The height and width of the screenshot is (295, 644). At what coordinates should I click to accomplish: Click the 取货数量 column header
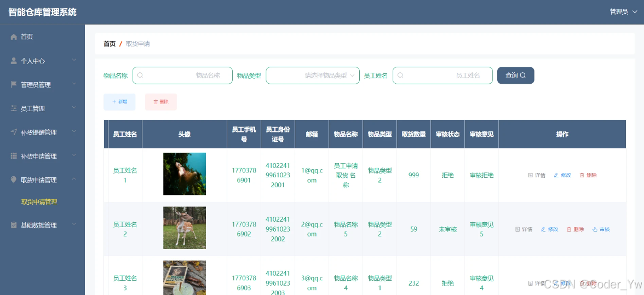click(x=413, y=134)
